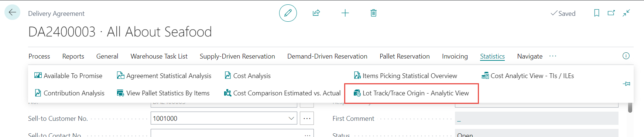The height and width of the screenshot is (137, 644).
Task: Click the trash delete icon
Action: [373, 13]
